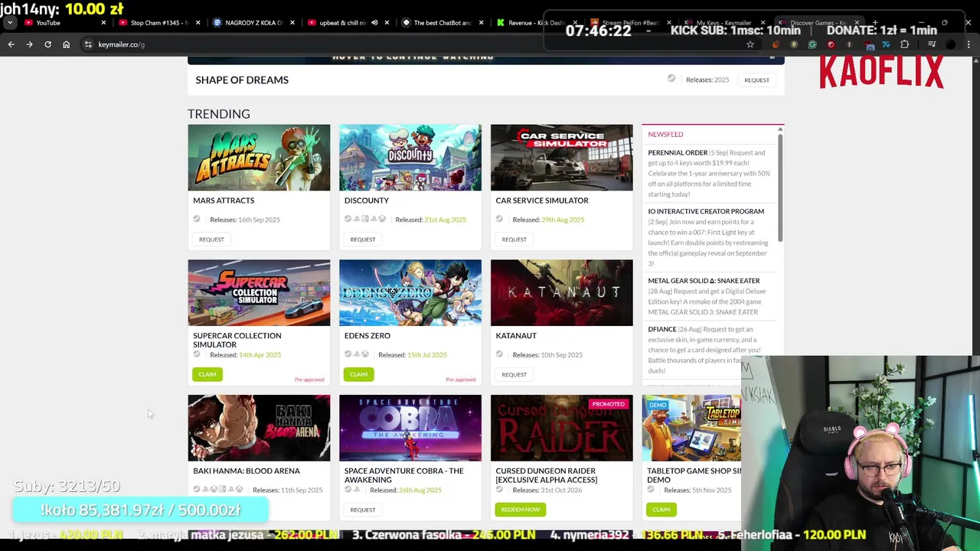This screenshot has width=980, height=551.
Task: Switch to The best ChatBot tab
Action: point(442,23)
